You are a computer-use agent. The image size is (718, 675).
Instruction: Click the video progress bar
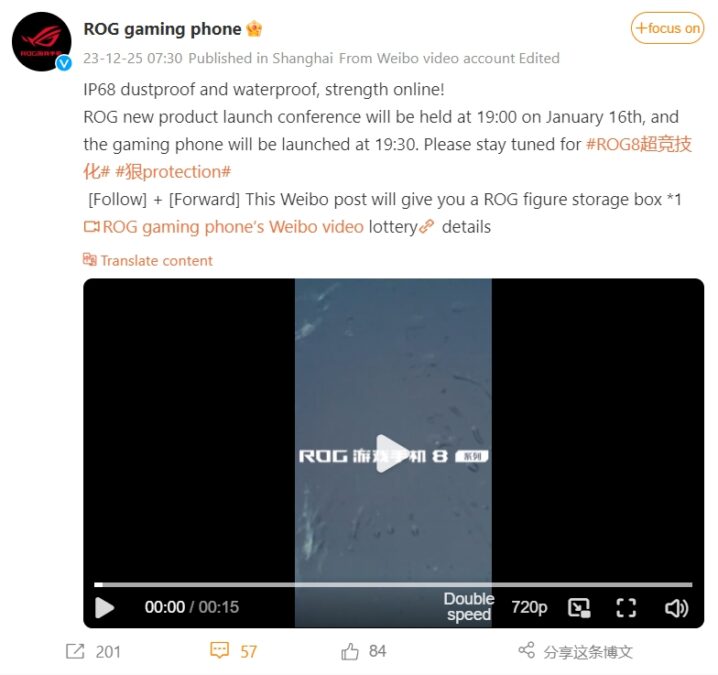point(393,584)
